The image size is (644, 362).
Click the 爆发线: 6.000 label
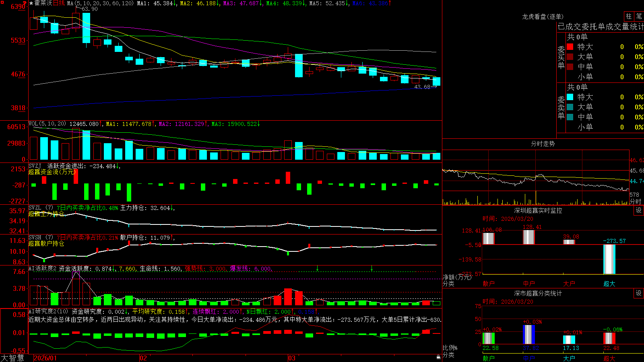[250, 268]
